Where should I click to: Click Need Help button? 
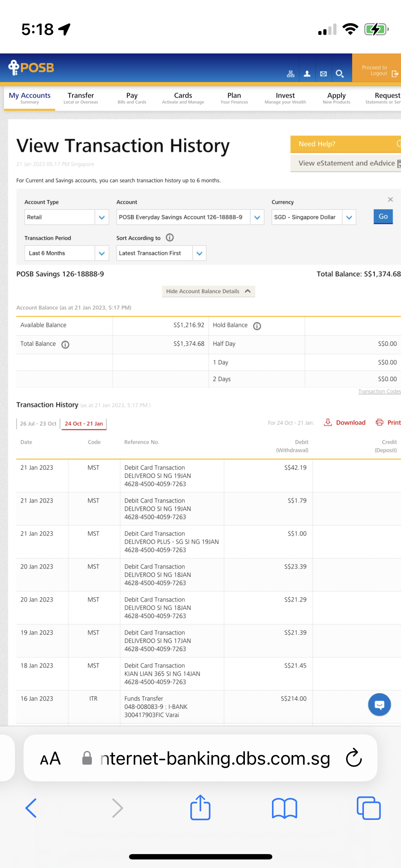[x=346, y=144]
